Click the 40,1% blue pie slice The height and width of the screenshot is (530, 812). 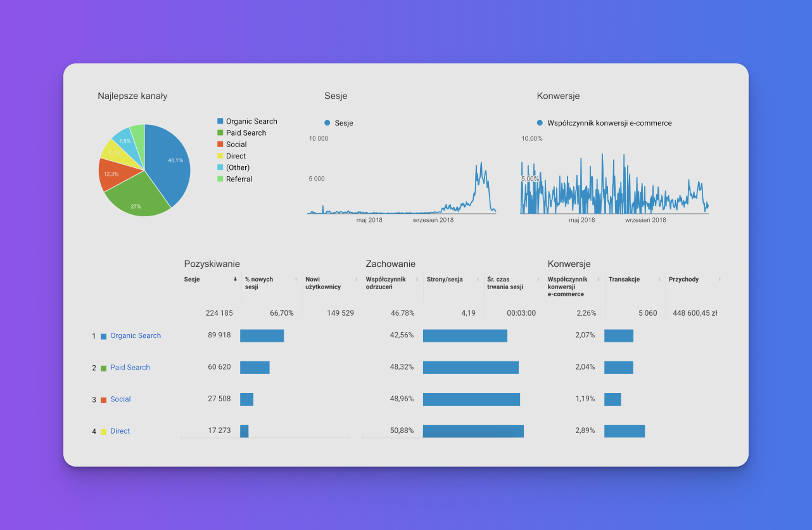(170, 162)
